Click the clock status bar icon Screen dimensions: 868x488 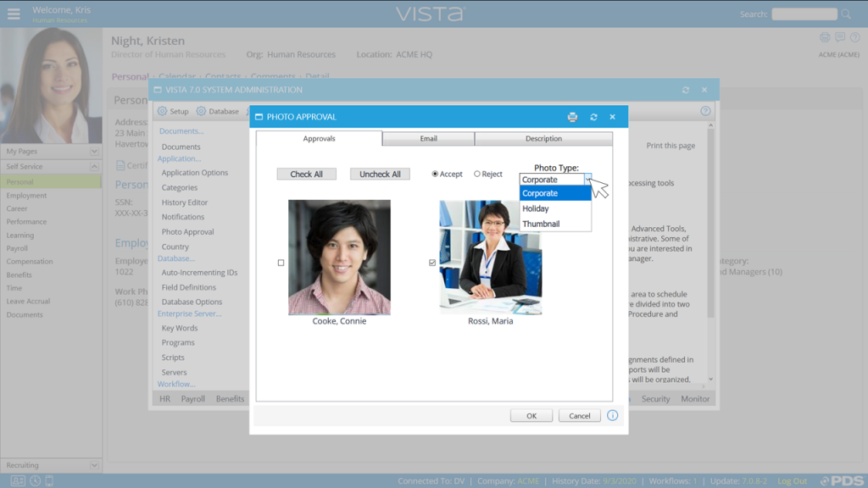point(35,481)
